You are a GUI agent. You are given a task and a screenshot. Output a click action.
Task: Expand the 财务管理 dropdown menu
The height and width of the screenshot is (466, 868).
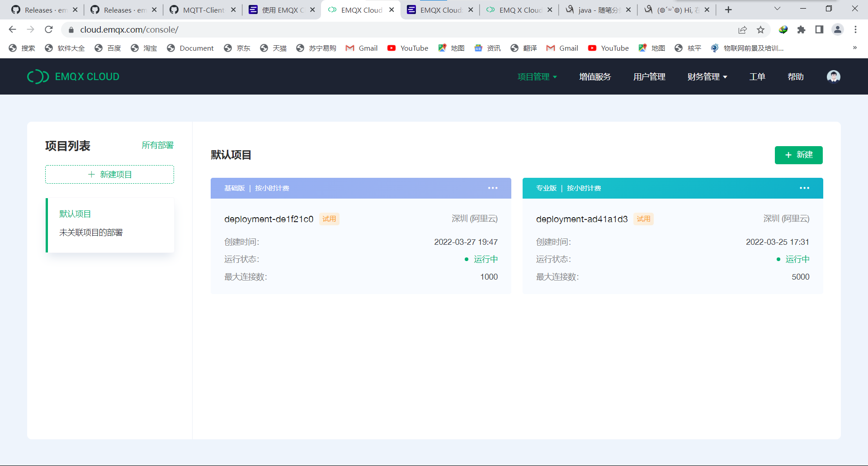[x=707, y=77]
